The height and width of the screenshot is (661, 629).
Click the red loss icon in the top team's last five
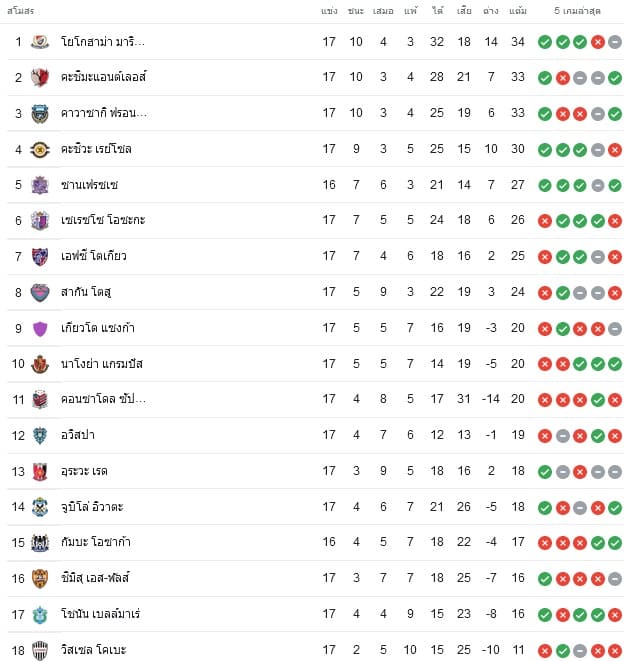pos(597,42)
